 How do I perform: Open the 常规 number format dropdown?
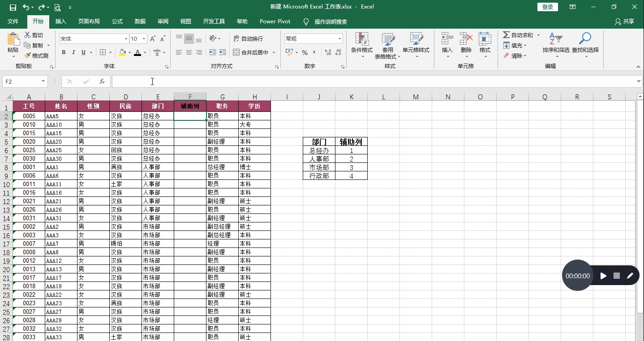339,39
